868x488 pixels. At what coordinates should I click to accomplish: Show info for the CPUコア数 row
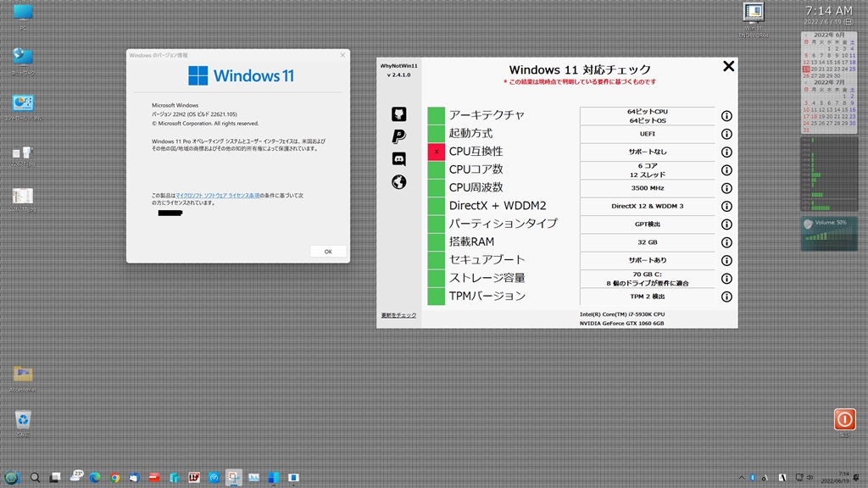726,169
